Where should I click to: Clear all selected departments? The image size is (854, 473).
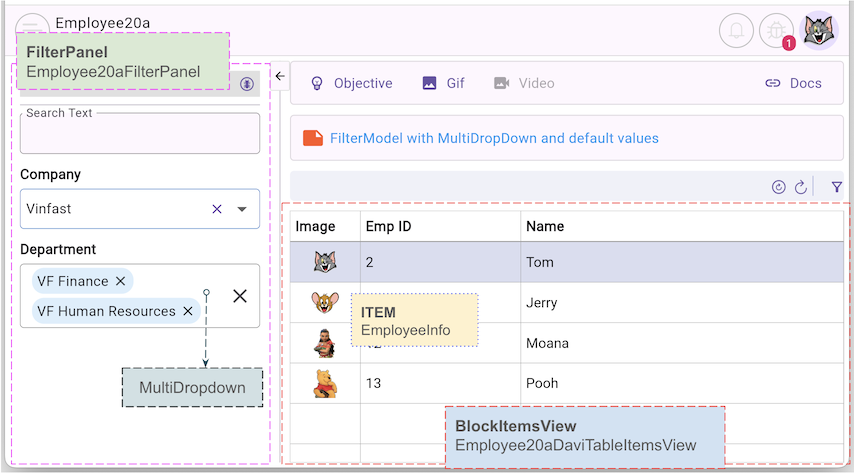tap(240, 296)
